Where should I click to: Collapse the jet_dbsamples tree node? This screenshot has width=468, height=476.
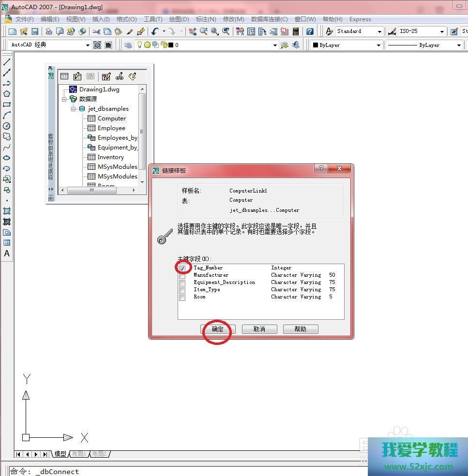coord(74,109)
